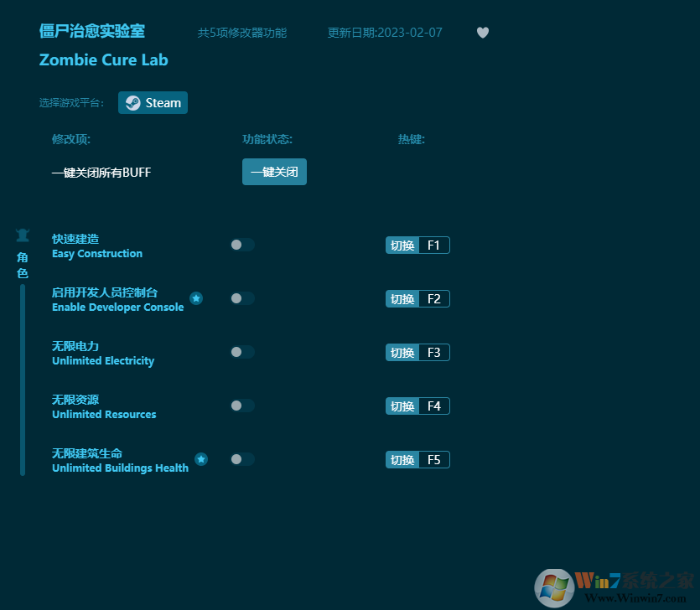This screenshot has height=610, width=700.
Task: Click the F3 hotkey field
Action: point(434,353)
